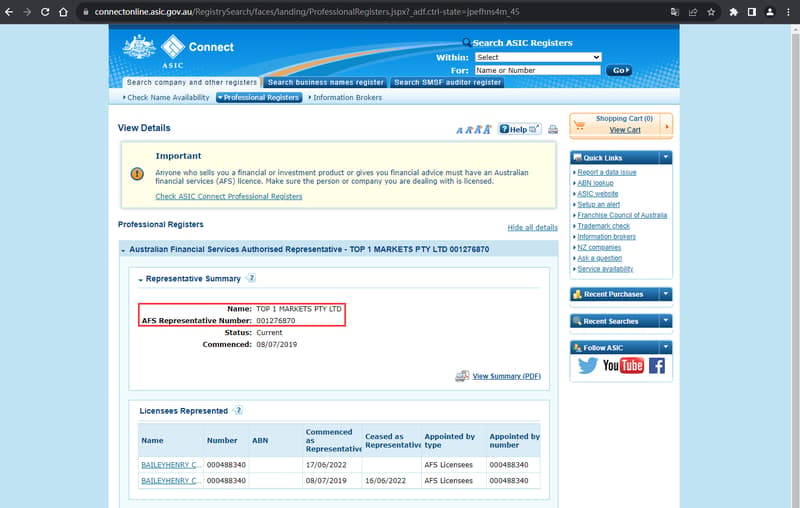
Task: Collapse the Quick Links panel arrow
Action: pos(666,157)
